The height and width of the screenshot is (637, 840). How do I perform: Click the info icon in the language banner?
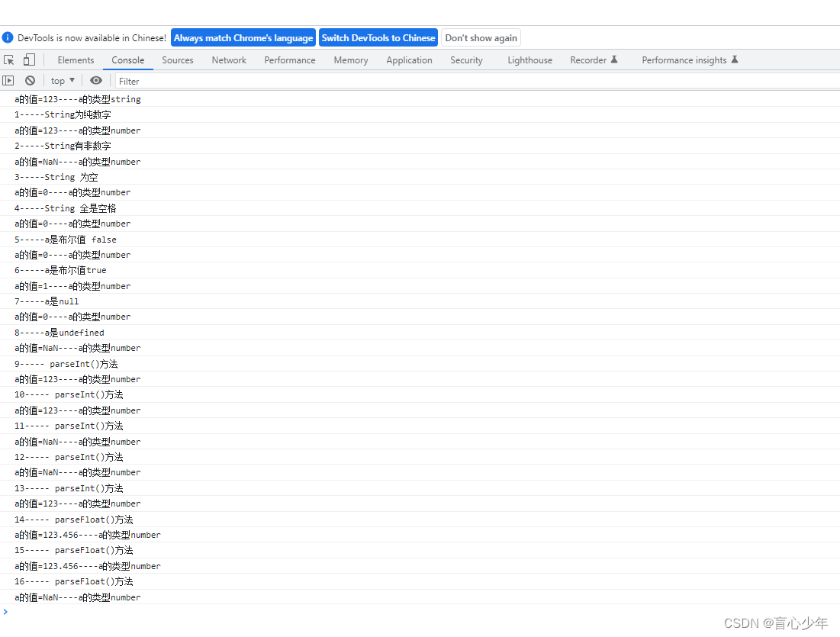[8, 37]
